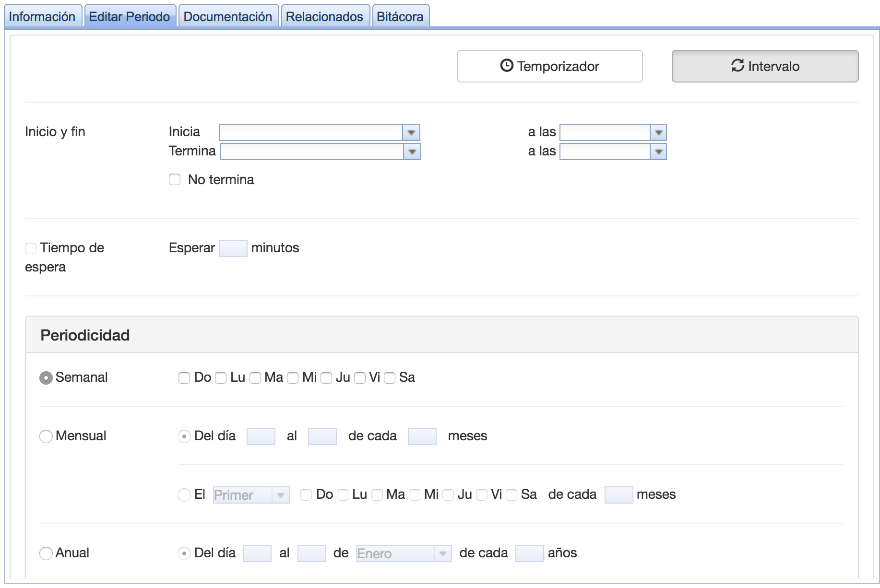This screenshot has width=880, height=588.
Task: Click the Esperar minutos input field
Action: [233, 248]
